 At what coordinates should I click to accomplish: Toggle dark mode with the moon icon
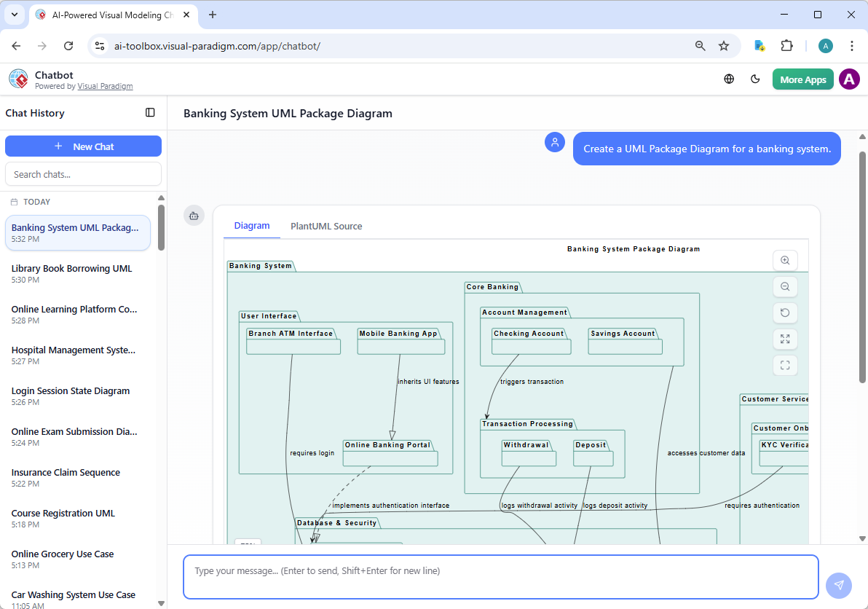tap(755, 79)
